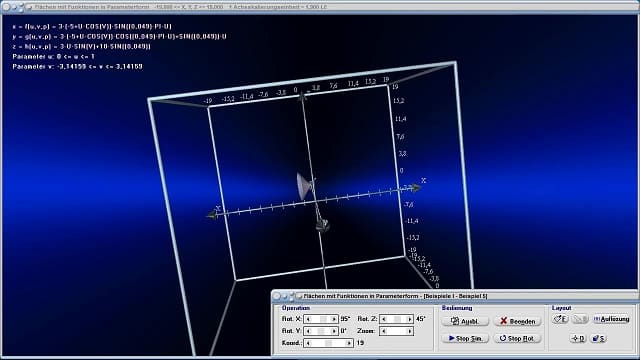The width and height of the screenshot is (640, 360).
Task: Stop rotation with the Stop Rot. button
Action: point(518,338)
